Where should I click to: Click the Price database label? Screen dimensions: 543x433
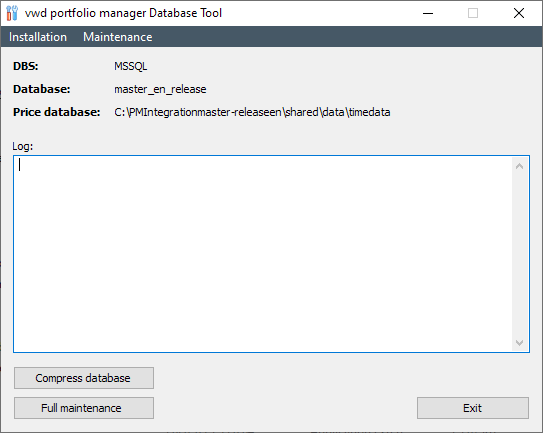[x=56, y=112]
